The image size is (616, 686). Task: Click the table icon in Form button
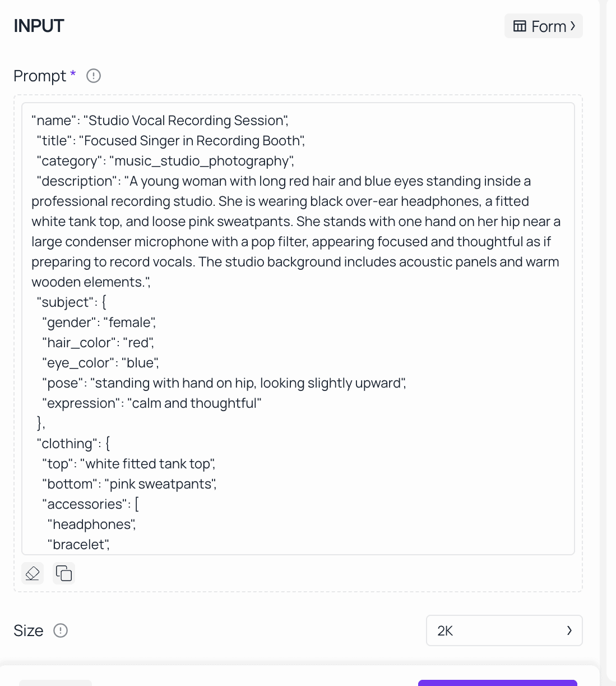tap(520, 26)
